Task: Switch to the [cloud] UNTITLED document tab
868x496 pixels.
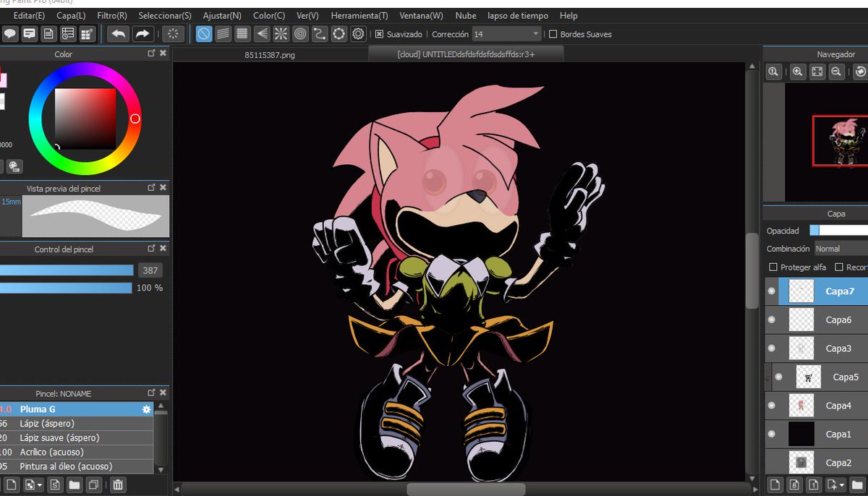Action: coord(466,54)
